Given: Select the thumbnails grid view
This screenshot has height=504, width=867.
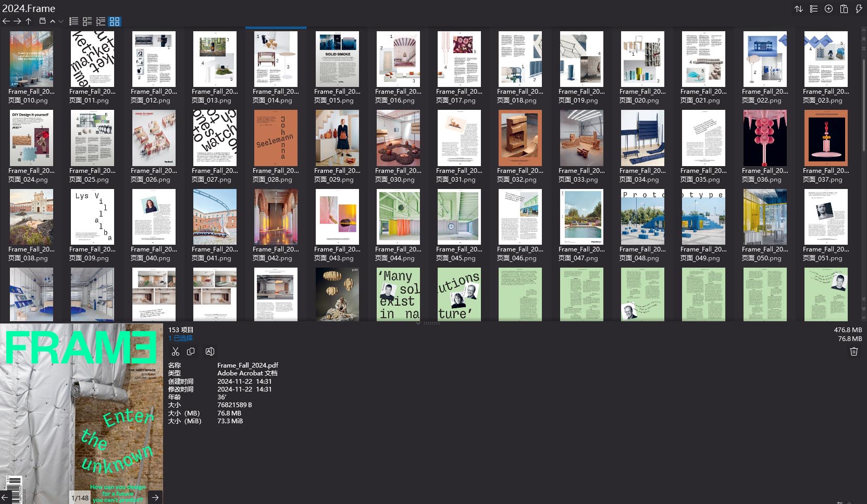Looking at the screenshot, I should tap(115, 21).
